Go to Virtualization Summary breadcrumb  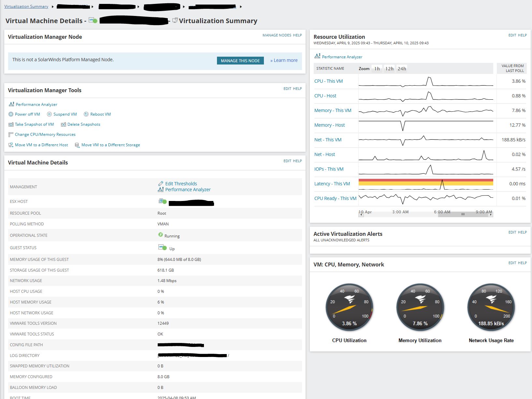[26, 7]
